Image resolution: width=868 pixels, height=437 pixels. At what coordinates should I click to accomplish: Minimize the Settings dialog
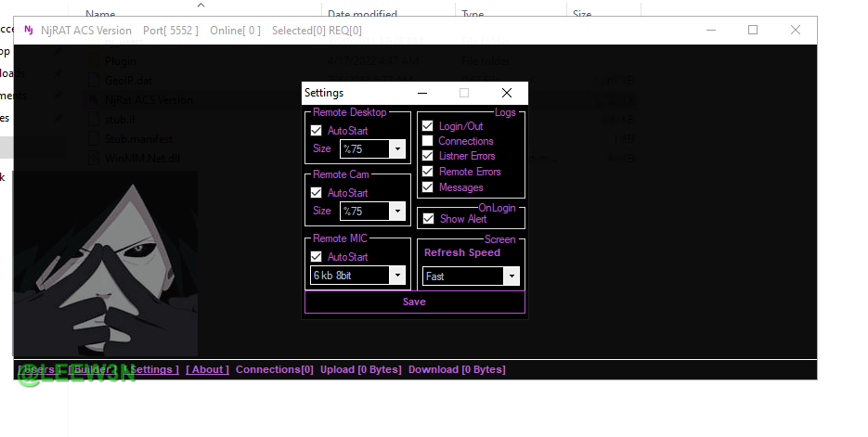coord(422,93)
